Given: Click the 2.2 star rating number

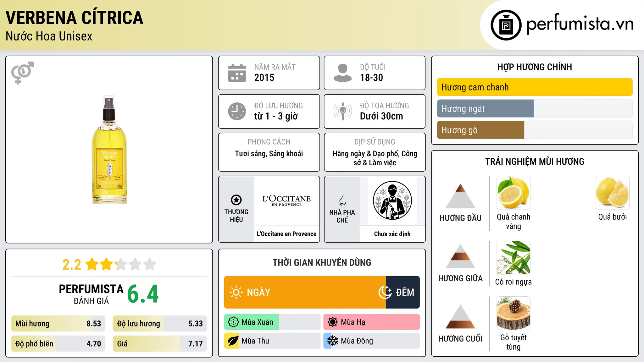Looking at the screenshot, I should 72,265.
